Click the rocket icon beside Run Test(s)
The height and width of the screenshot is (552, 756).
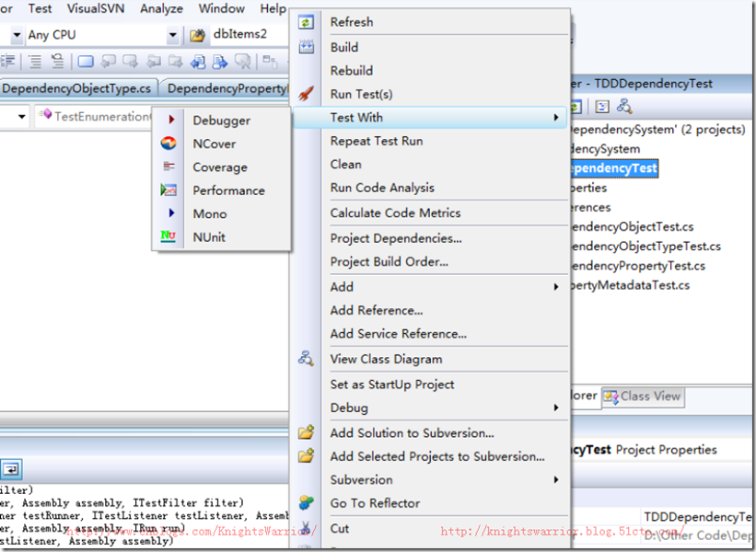tap(307, 94)
